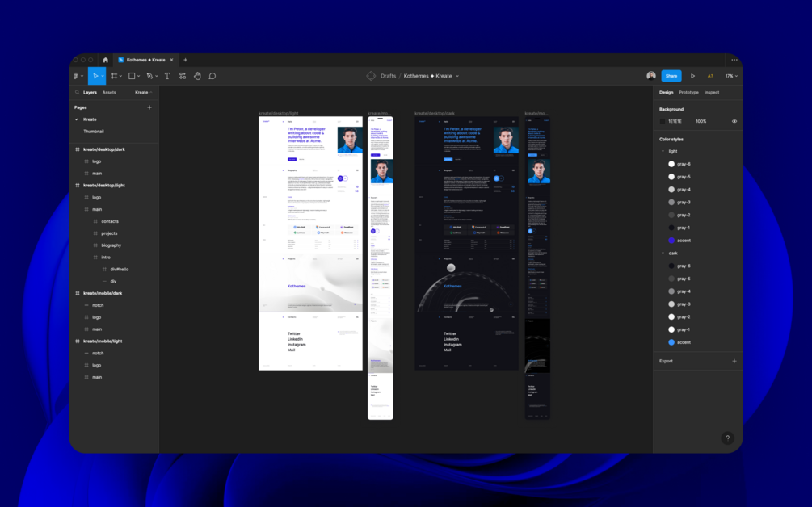Click the Share button

click(671, 76)
